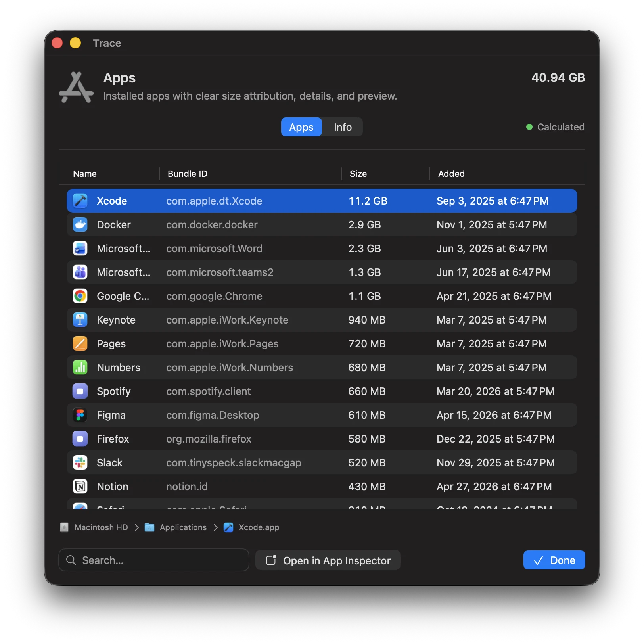Click the Docker whale icon
The image size is (644, 644).
(80, 225)
